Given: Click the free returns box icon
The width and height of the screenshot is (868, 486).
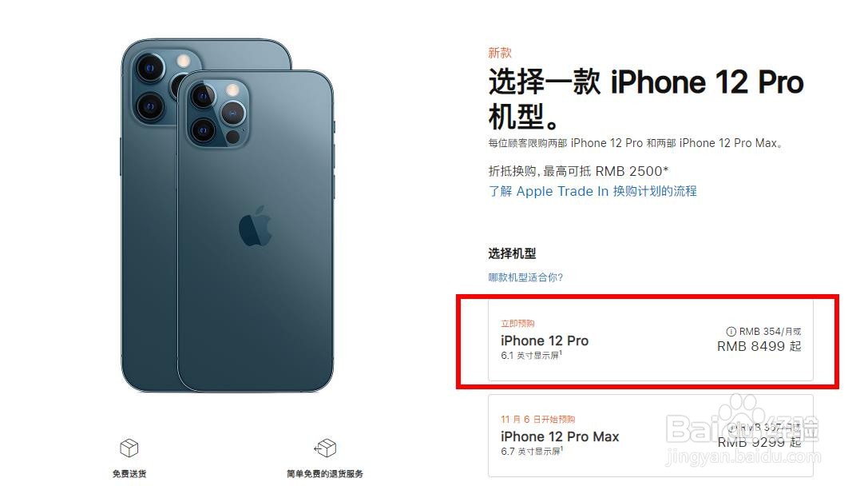Looking at the screenshot, I should point(325,448).
